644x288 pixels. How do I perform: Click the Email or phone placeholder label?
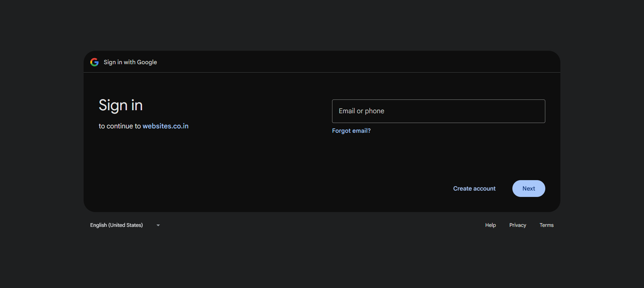(x=361, y=111)
